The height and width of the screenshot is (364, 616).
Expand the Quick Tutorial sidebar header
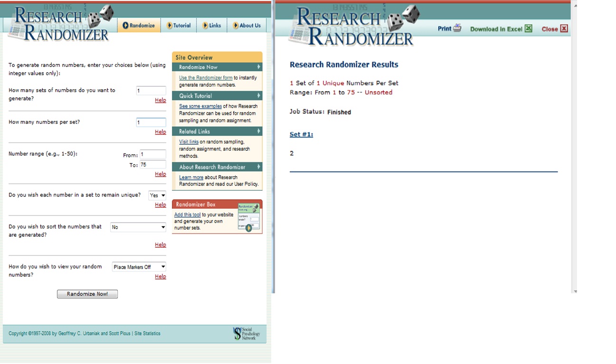click(217, 95)
